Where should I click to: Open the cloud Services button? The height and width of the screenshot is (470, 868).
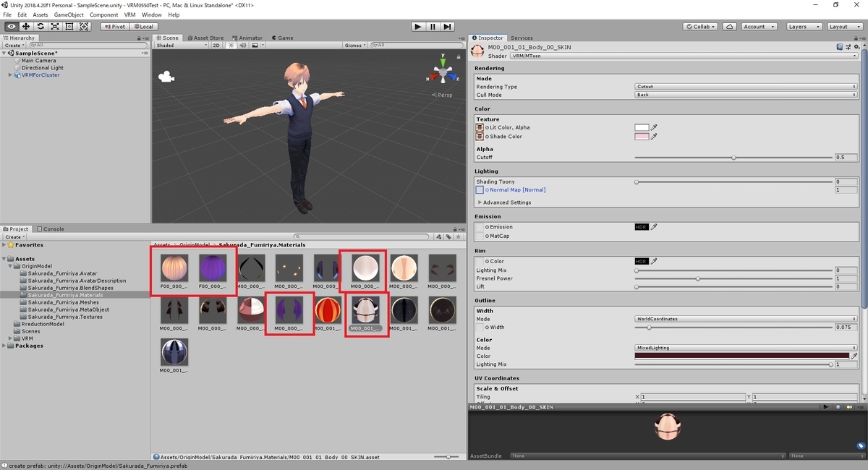click(x=730, y=27)
